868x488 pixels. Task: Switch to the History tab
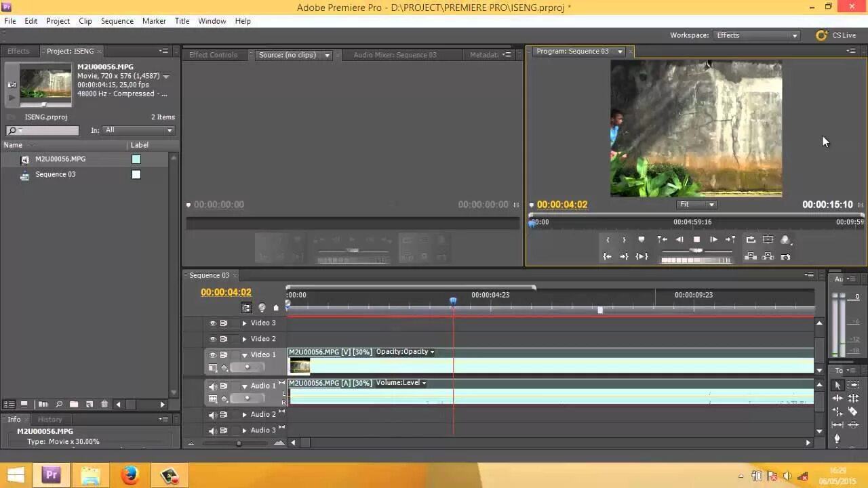tap(50, 420)
